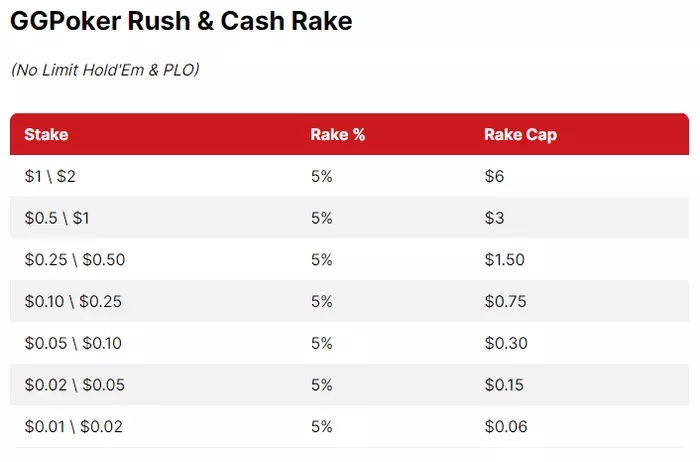Click the $0.02 \ $0.05 stake cell

(74, 385)
